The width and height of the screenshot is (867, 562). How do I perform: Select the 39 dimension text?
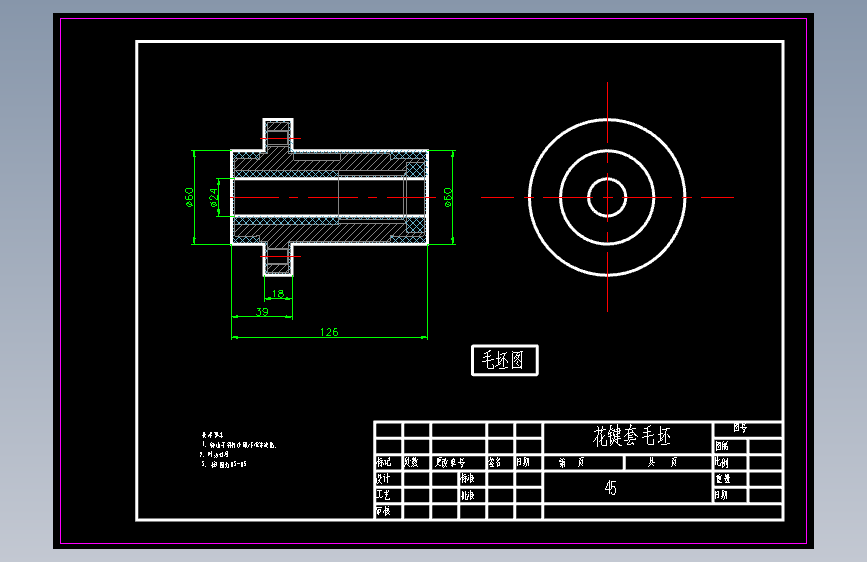262,312
